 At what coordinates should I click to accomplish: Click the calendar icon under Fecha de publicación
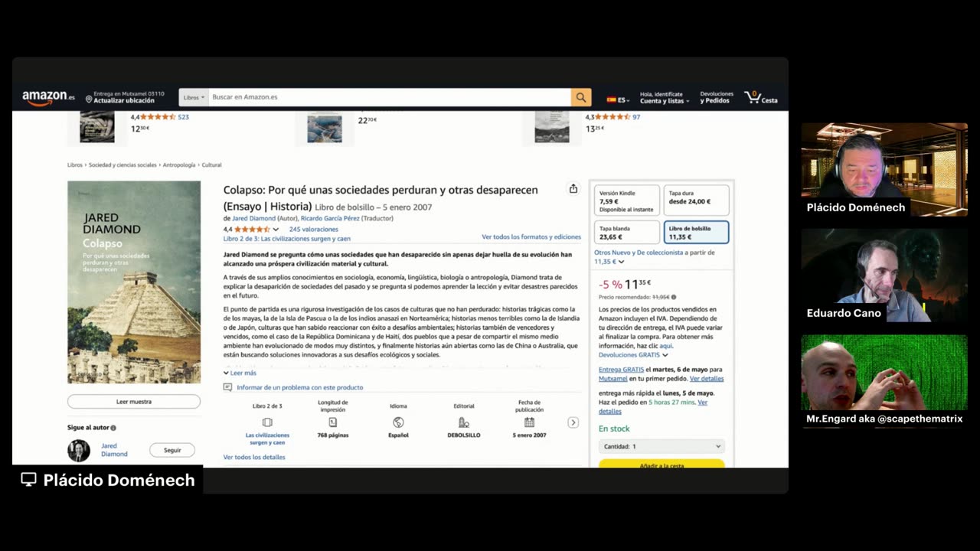(529, 422)
